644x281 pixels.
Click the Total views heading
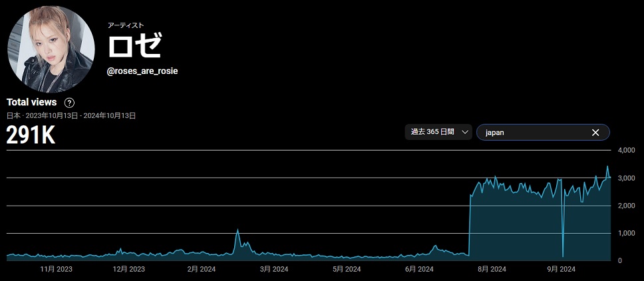click(32, 103)
